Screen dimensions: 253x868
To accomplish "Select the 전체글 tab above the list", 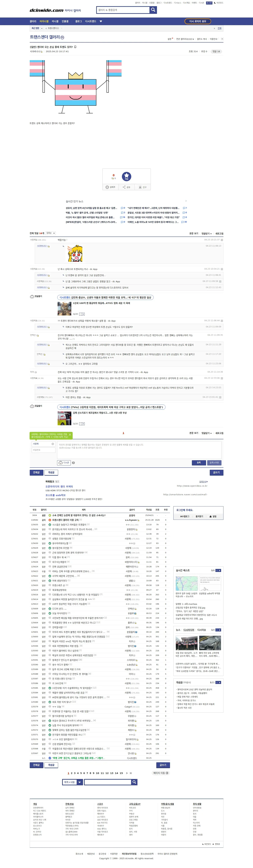I will pos(36,472).
